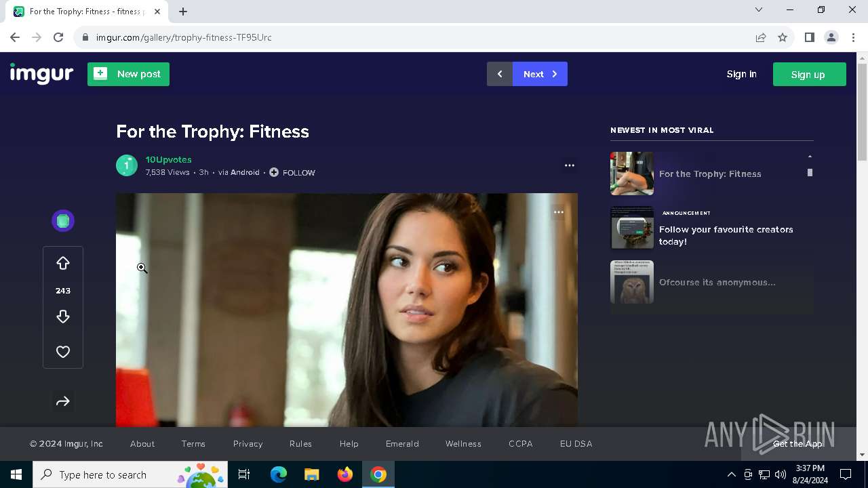Click the 'For the Trophy: Fitness' sidebar title
868x488 pixels.
point(710,174)
